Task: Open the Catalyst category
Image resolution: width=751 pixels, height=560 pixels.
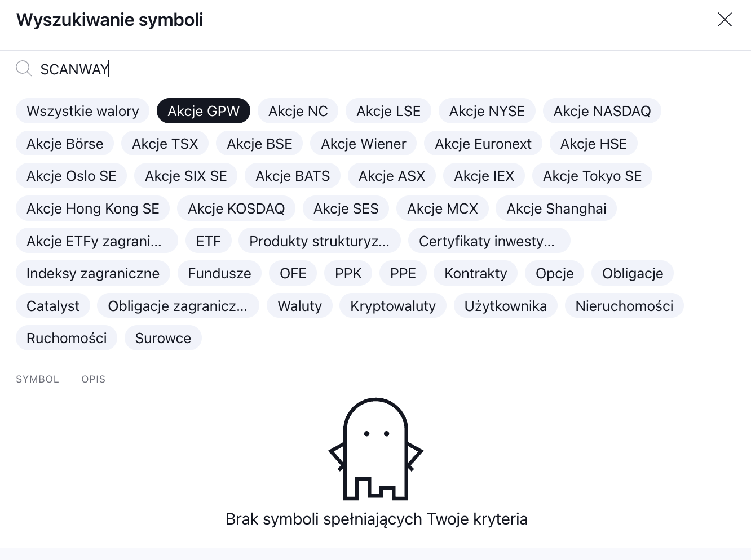Action: coord(53,306)
